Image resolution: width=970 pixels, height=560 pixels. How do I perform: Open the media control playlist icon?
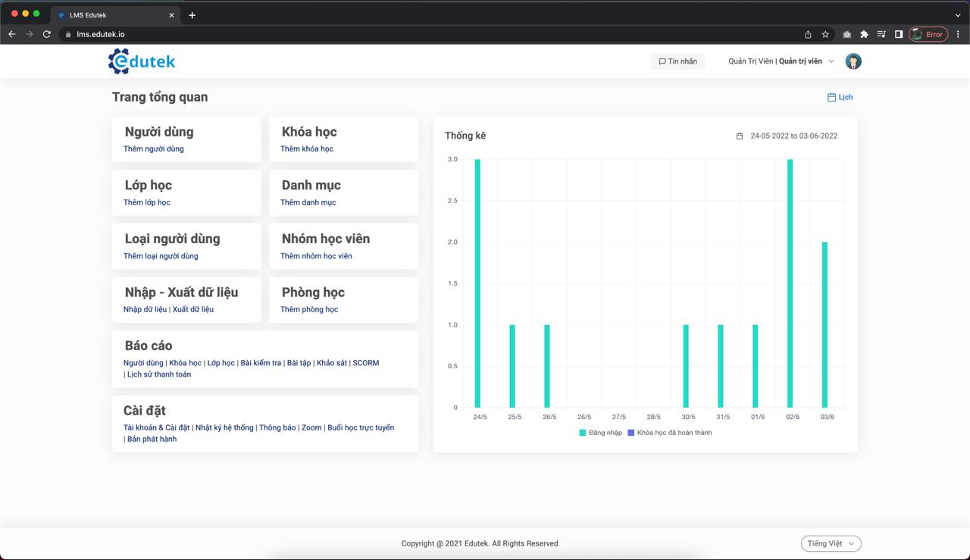[881, 34]
